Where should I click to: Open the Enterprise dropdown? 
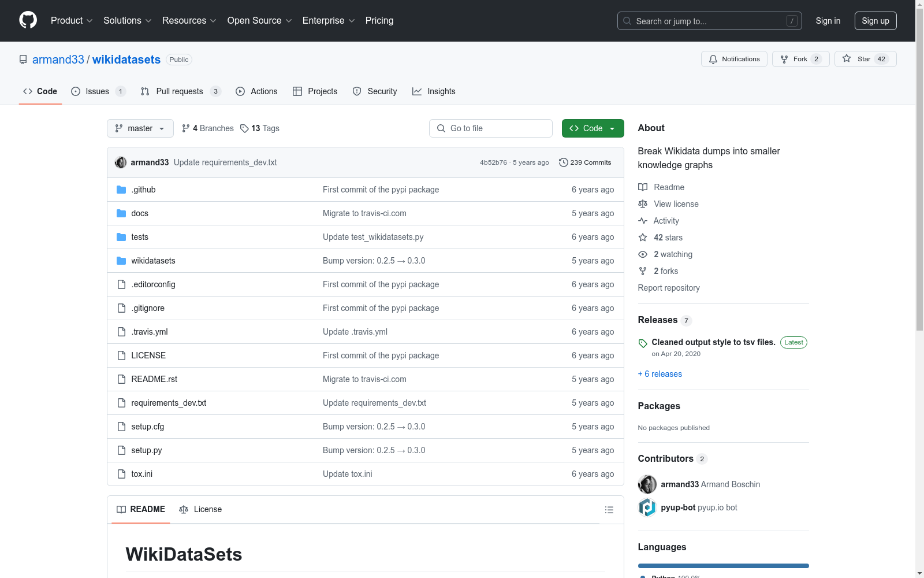[329, 21]
